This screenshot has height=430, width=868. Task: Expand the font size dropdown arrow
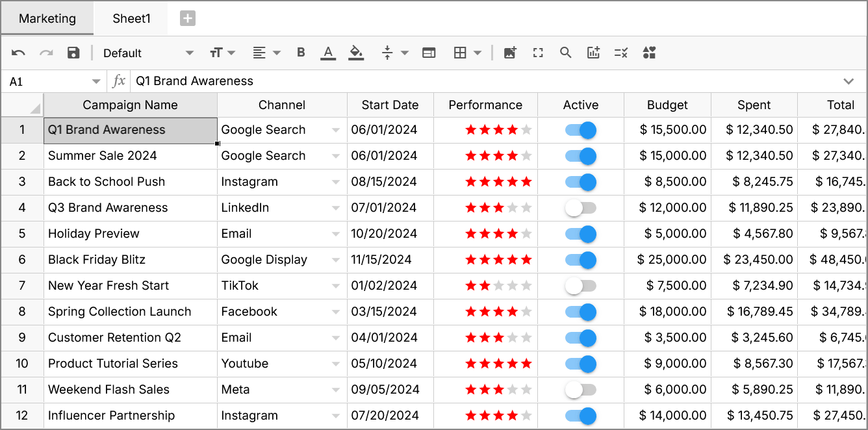tap(231, 53)
